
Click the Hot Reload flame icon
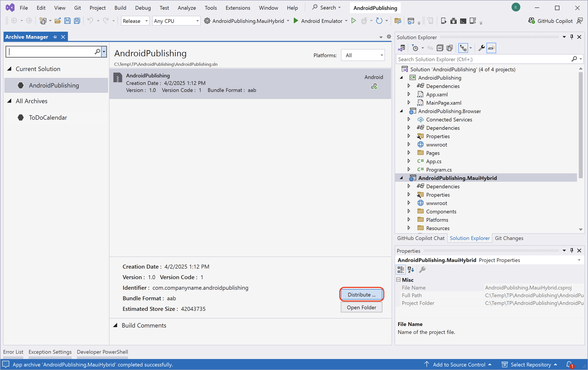[x=364, y=21]
